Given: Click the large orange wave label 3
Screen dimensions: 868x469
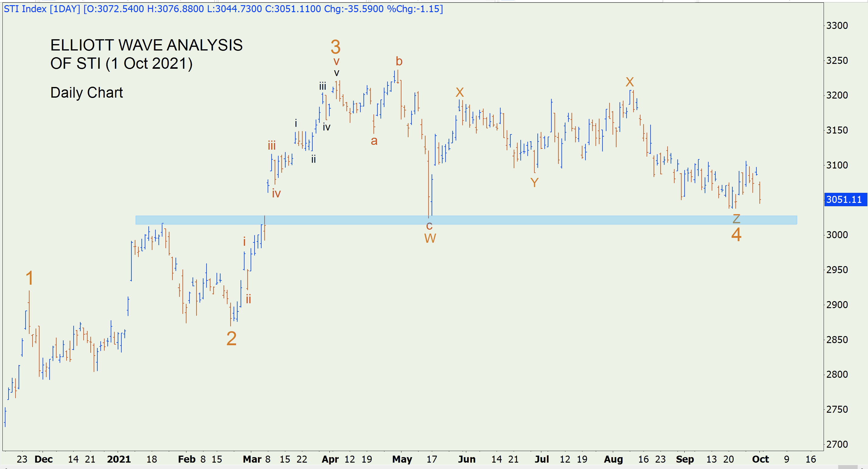Looking at the screenshot, I should click(x=335, y=47).
